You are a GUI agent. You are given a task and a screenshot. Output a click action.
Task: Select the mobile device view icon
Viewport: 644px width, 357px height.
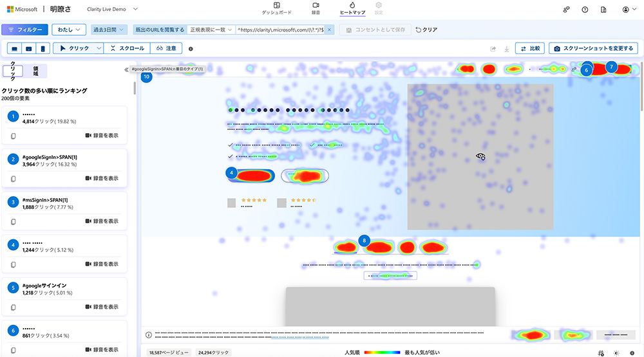point(43,48)
